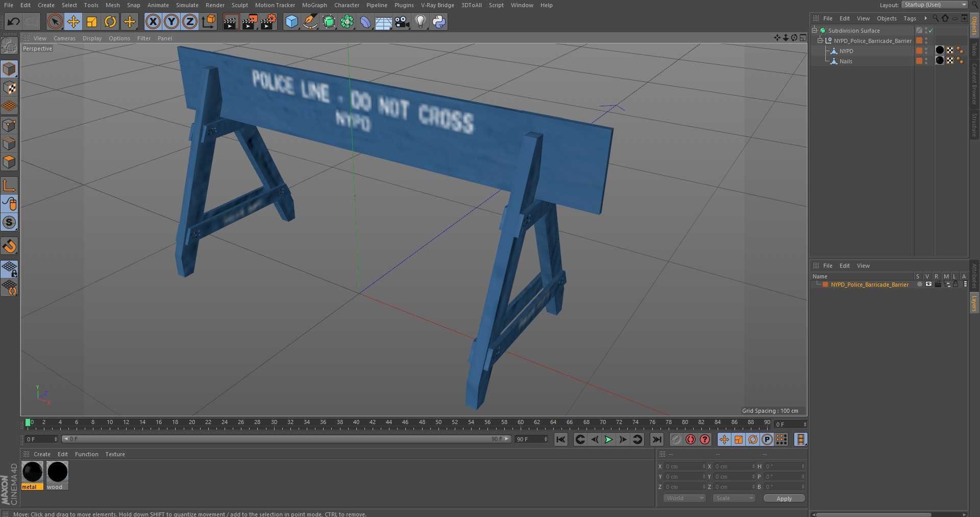Select the metal material thumbnail
Viewport: 980px width, 517px height.
33,472
